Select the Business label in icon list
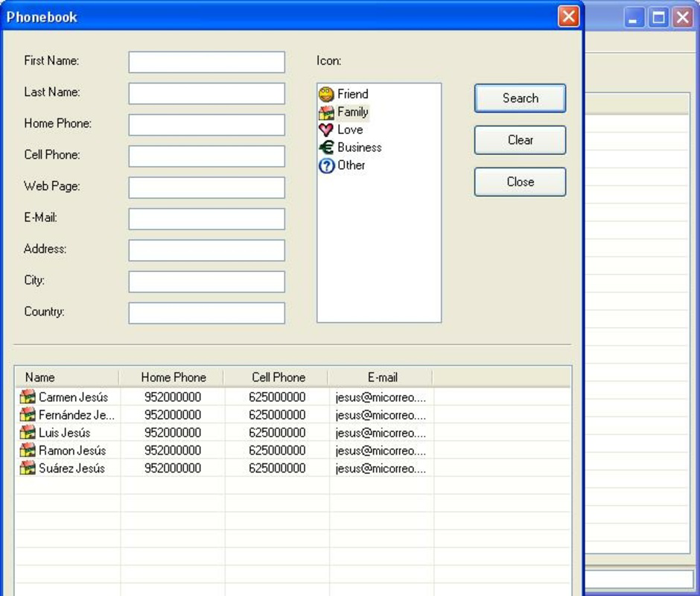 coord(360,148)
